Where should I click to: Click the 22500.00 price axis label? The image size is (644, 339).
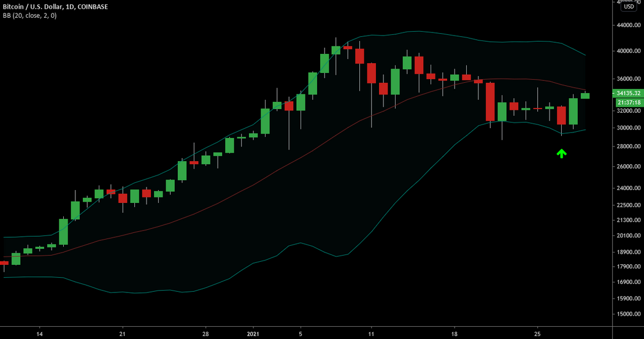[x=629, y=205]
